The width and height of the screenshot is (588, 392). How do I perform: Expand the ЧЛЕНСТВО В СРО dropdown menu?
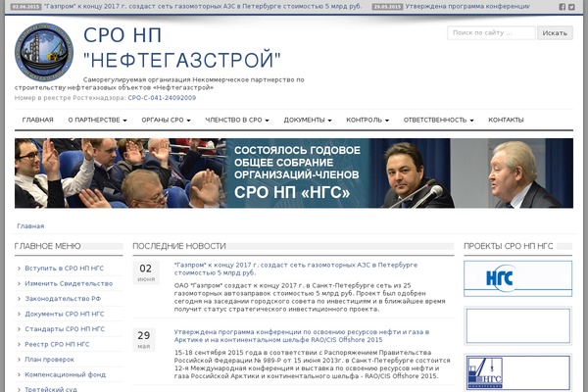tap(237, 120)
